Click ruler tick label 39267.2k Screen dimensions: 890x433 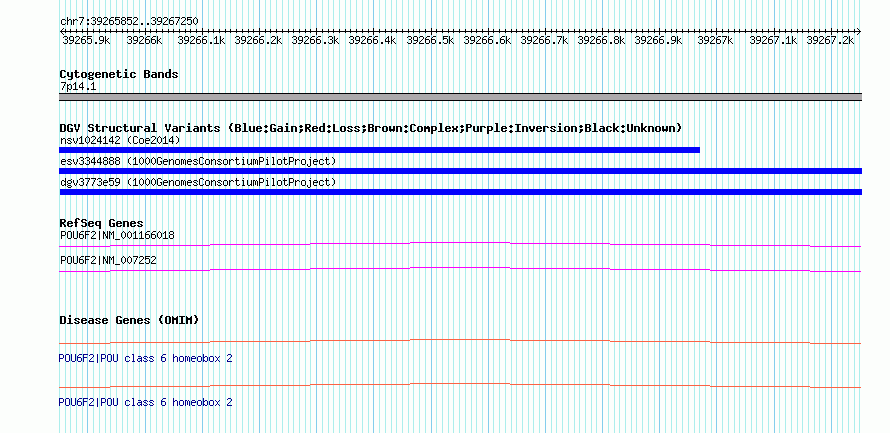(x=830, y=40)
